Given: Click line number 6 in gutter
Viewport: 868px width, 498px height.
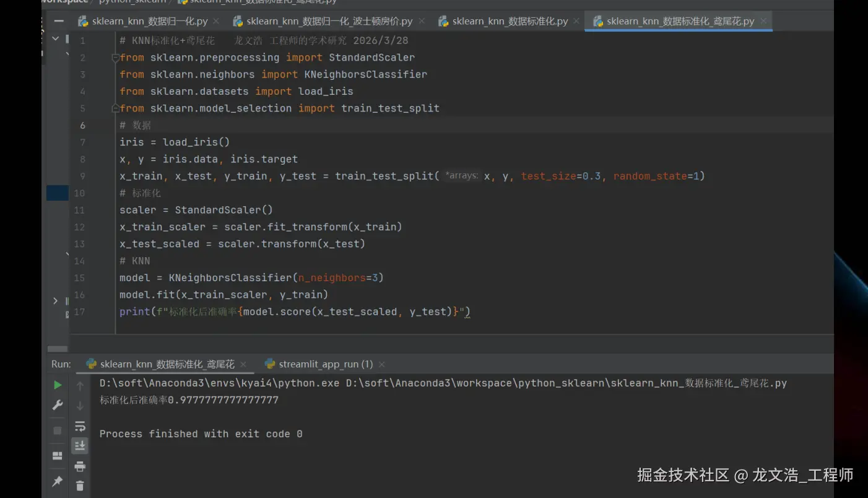Looking at the screenshot, I should coord(82,125).
